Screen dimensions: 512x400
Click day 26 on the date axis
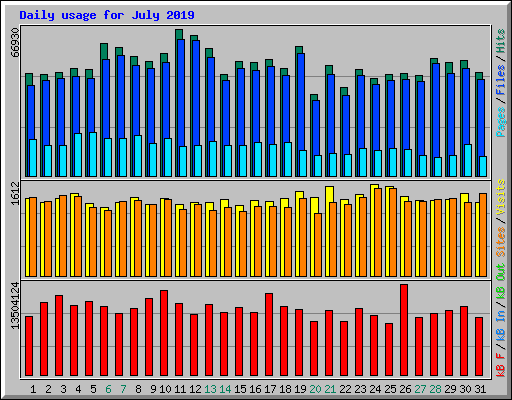405,389
